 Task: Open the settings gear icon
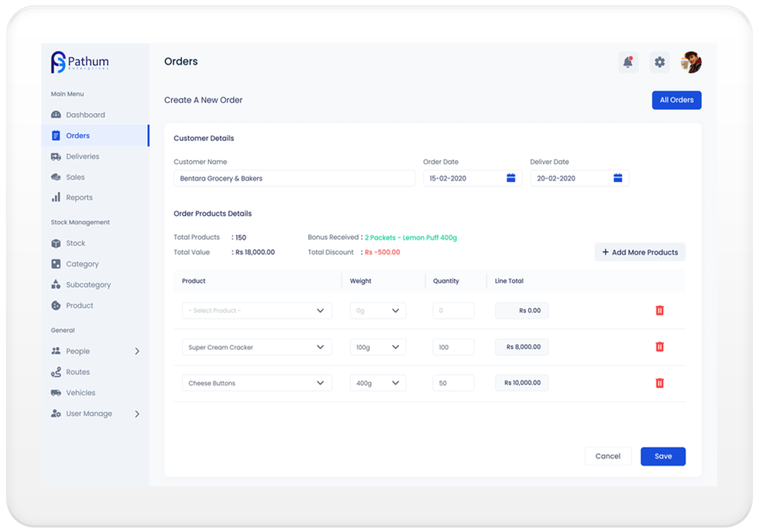click(x=659, y=62)
